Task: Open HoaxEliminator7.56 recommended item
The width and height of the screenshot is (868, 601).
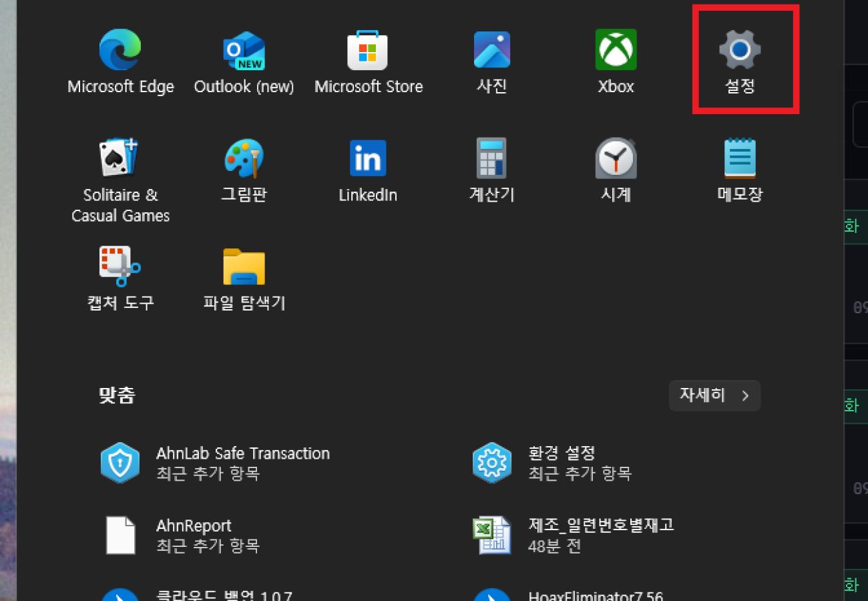Action: pyautogui.click(x=568, y=594)
